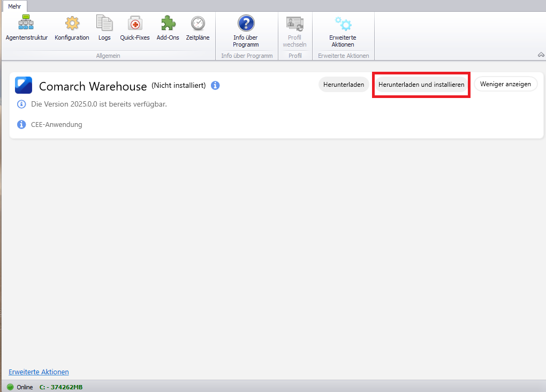Click info icon next to Nicht installiert
This screenshot has height=392, width=546.
click(215, 85)
